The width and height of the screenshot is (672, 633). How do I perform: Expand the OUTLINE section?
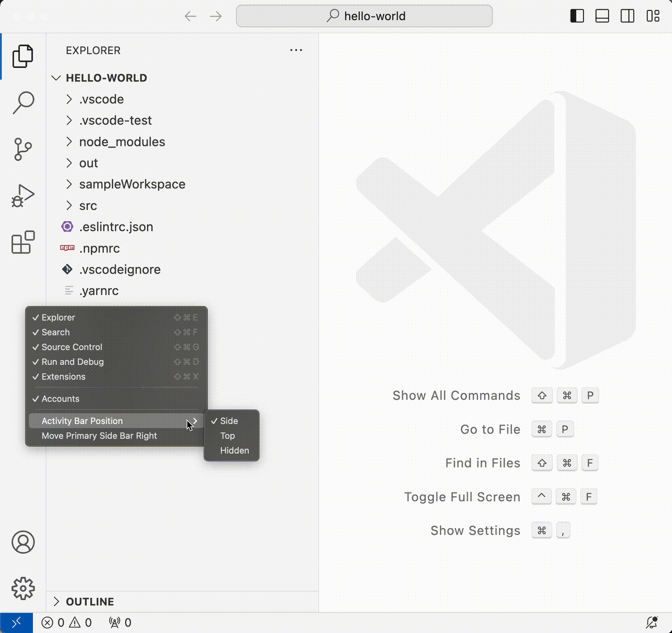pyautogui.click(x=89, y=602)
